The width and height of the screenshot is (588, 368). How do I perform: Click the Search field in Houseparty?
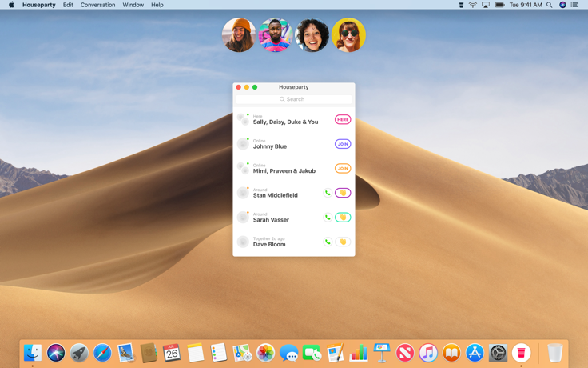coord(294,99)
